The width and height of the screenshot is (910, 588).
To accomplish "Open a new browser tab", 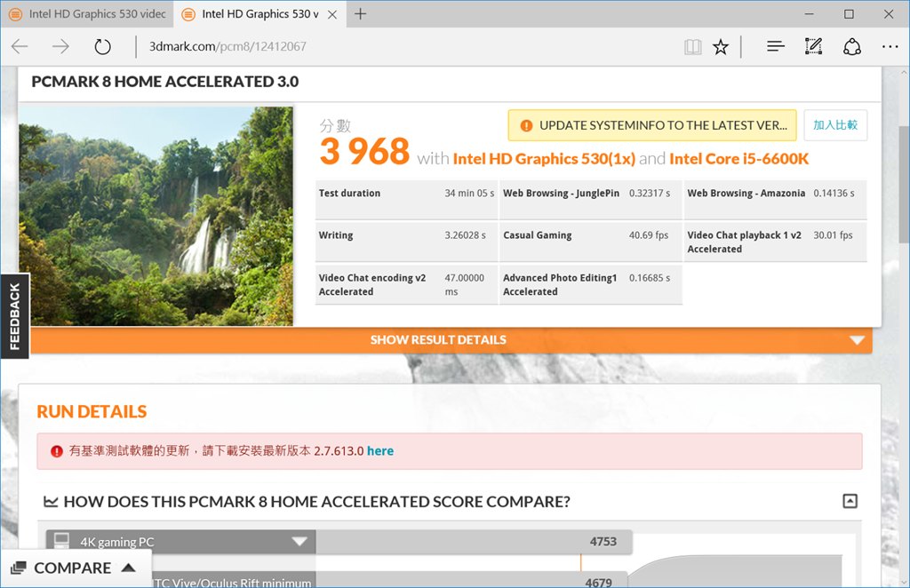I will (361, 14).
